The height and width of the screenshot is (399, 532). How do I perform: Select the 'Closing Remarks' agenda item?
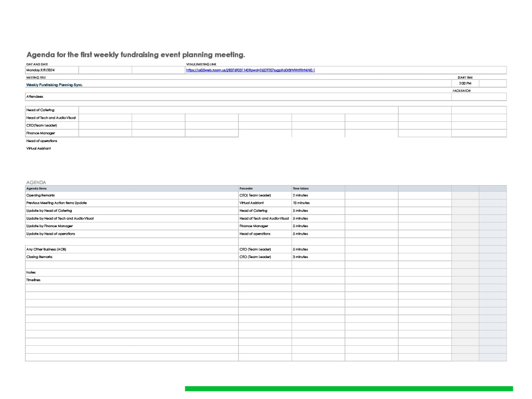point(132,257)
